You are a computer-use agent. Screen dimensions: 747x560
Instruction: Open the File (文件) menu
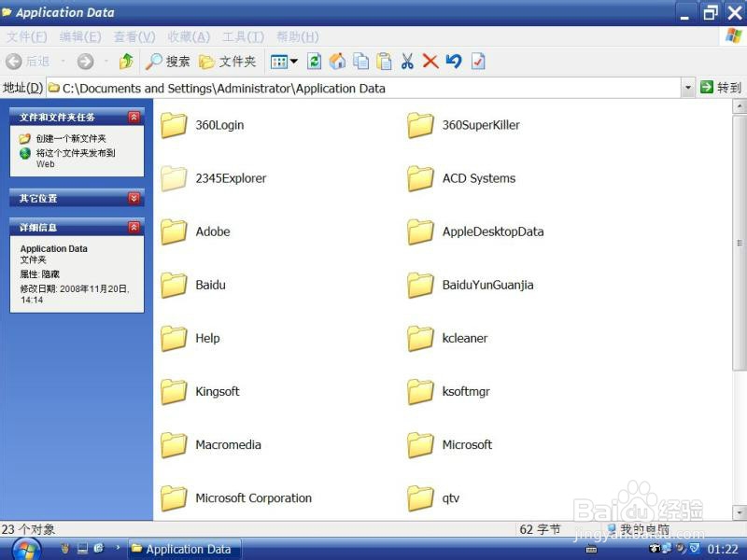(27, 36)
